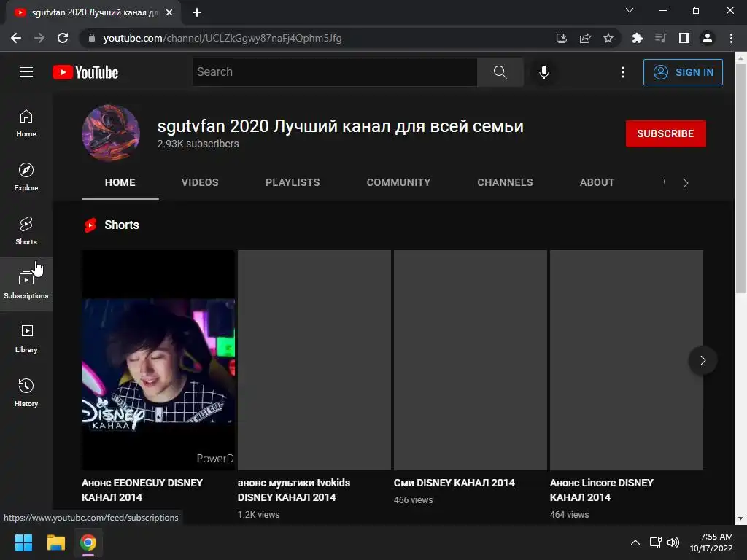Switch to the VIDEOS tab
The image size is (747, 560).
coord(200,182)
